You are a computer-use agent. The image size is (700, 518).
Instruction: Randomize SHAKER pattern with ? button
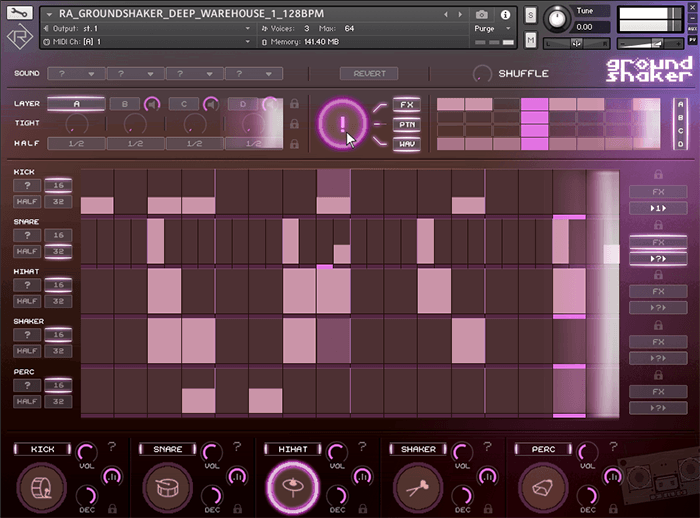point(27,334)
